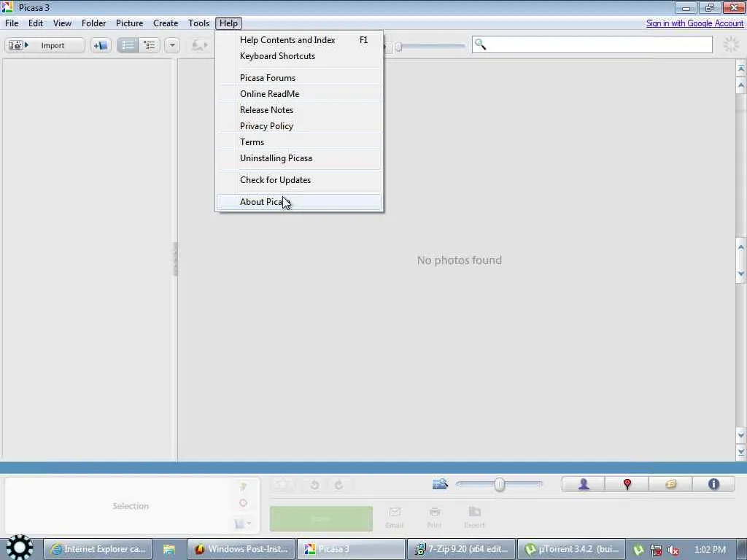
Task: Open the file explorer taskbar icon
Action: pos(169,550)
